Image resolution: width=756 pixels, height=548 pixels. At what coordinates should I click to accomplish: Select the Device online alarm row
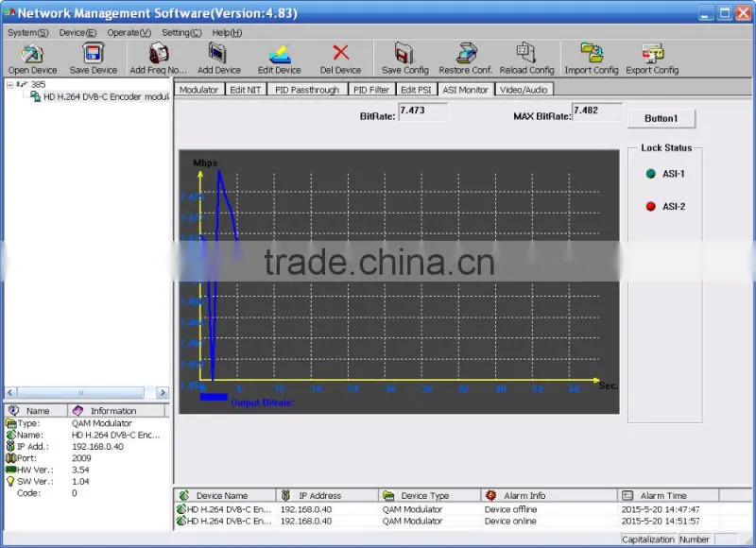coord(464,521)
